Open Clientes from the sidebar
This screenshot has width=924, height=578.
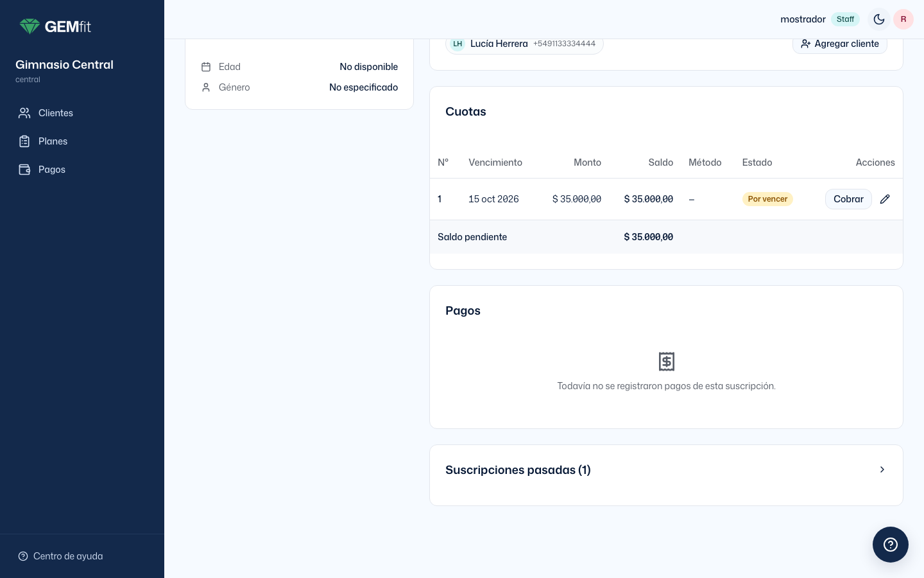click(x=82, y=113)
